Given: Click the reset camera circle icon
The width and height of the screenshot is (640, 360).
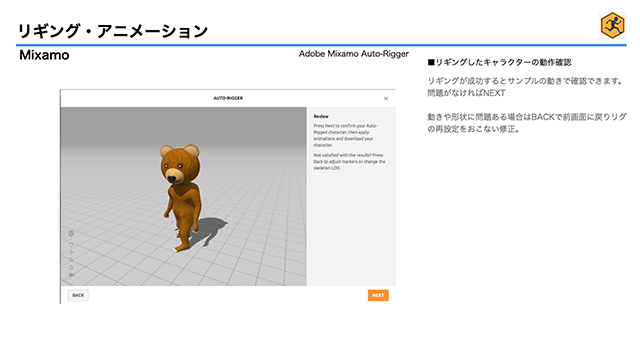Looking at the screenshot, I should tap(71, 267).
